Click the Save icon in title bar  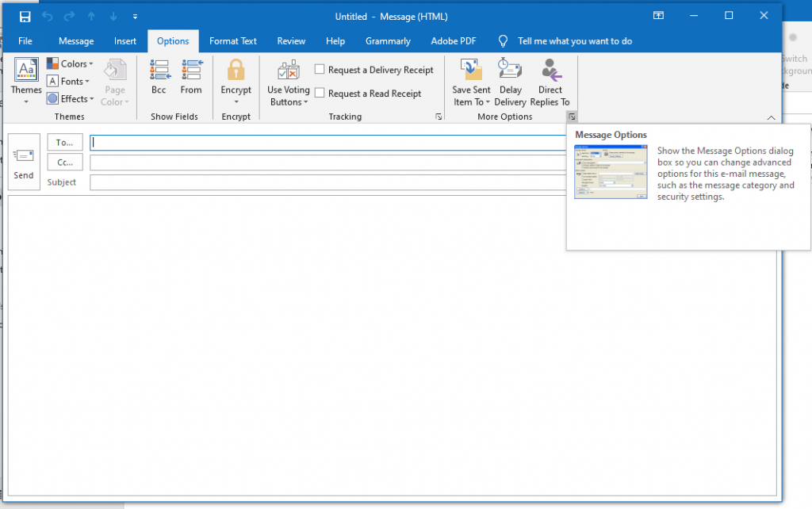(25, 17)
